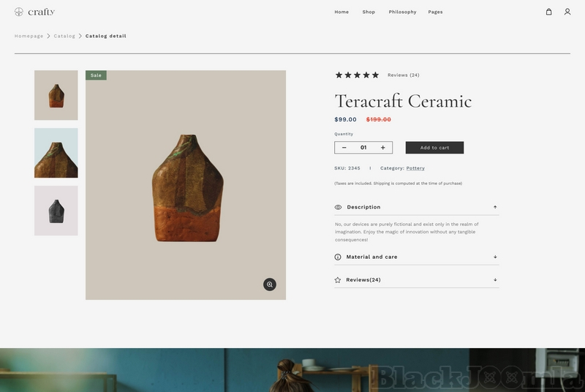The image size is (585, 392).
Task: Open the Pottery category link
Action: [x=415, y=168]
